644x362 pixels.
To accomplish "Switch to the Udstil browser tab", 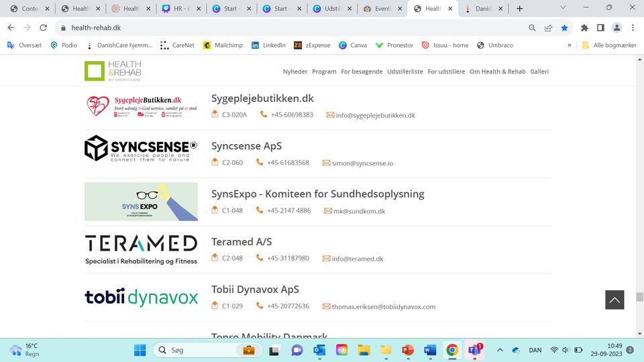I will (x=331, y=9).
